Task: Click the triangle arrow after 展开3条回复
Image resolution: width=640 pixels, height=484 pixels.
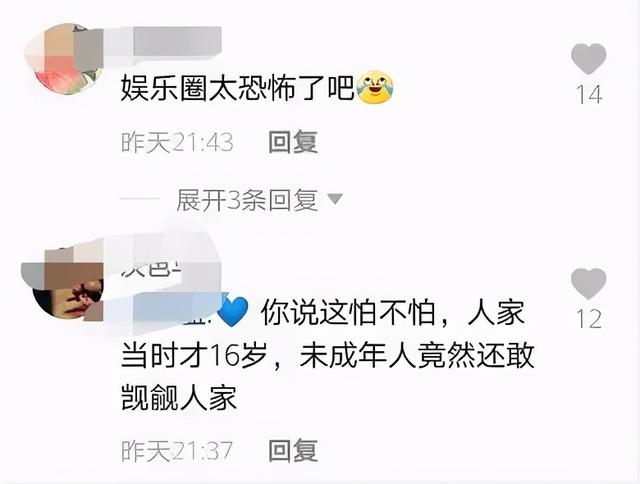Action: pos(336,199)
